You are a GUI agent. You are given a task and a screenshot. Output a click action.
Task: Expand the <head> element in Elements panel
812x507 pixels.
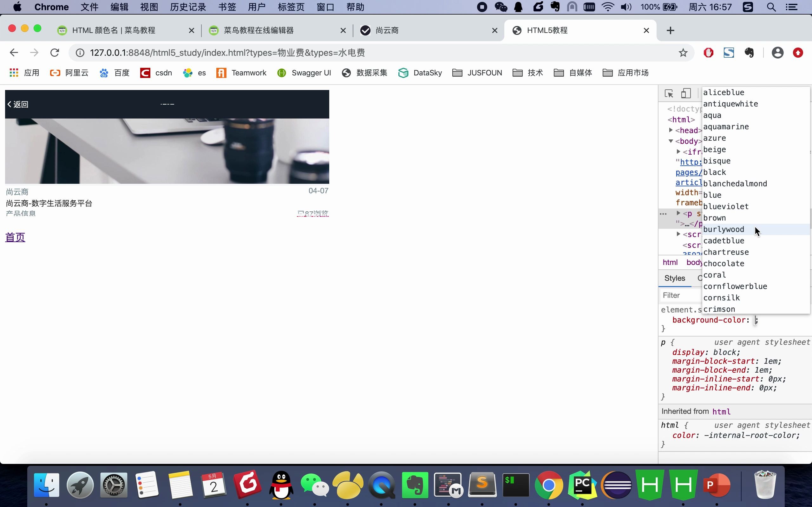pyautogui.click(x=671, y=130)
